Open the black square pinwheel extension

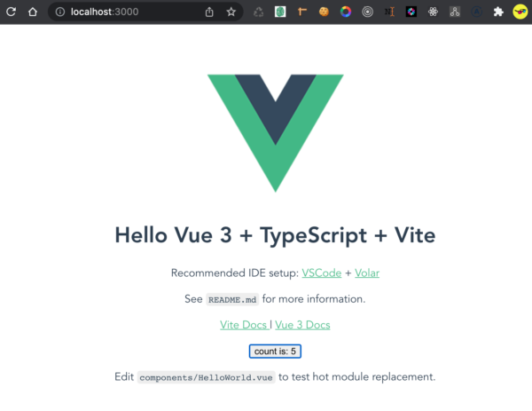pyautogui.click(x=411, y=12)
